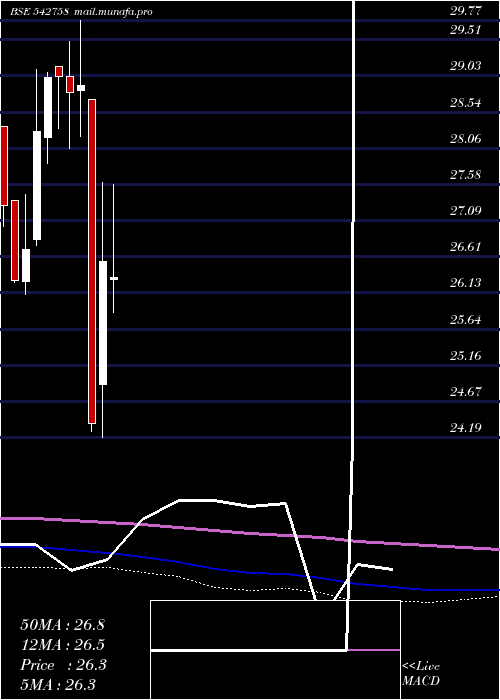Screen dimensions: 500x700
Task: Click the <<Live MACD label
Action: point(421,674)
